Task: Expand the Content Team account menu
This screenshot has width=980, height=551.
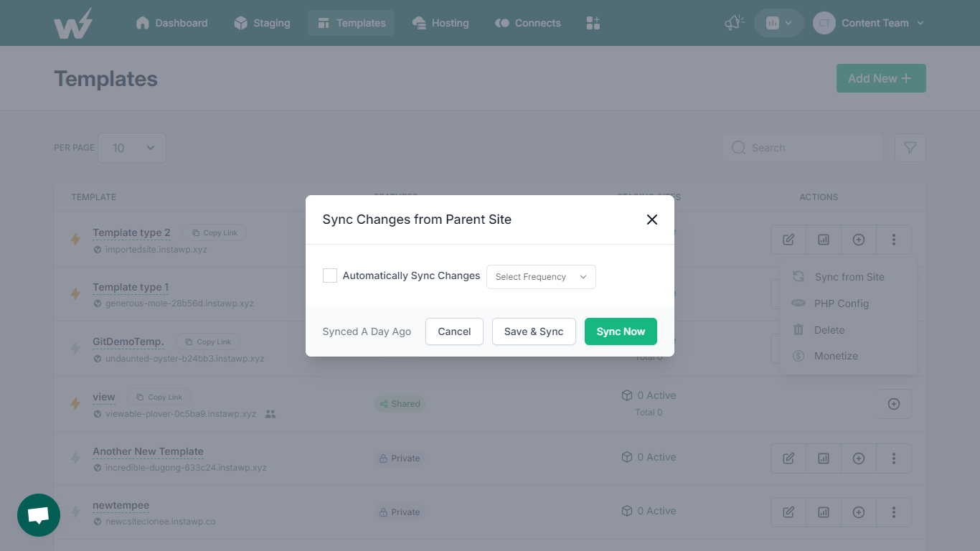Action: tap(869, 23)
